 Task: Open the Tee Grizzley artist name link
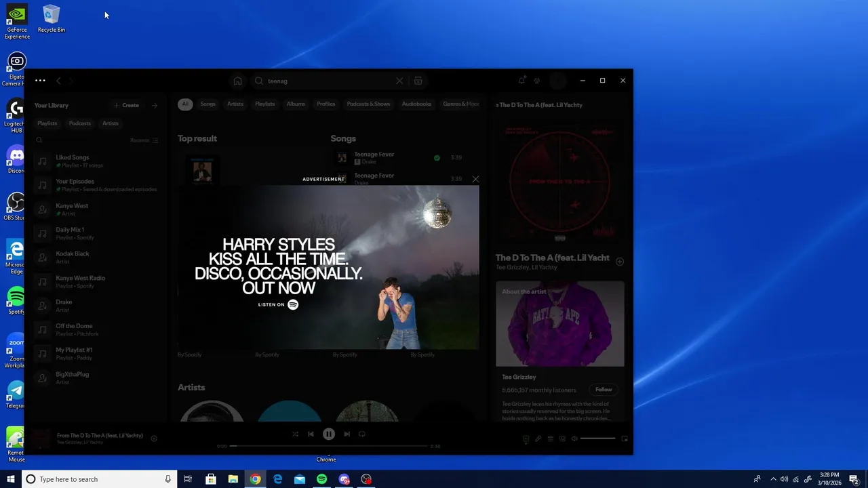pos(519,377)
